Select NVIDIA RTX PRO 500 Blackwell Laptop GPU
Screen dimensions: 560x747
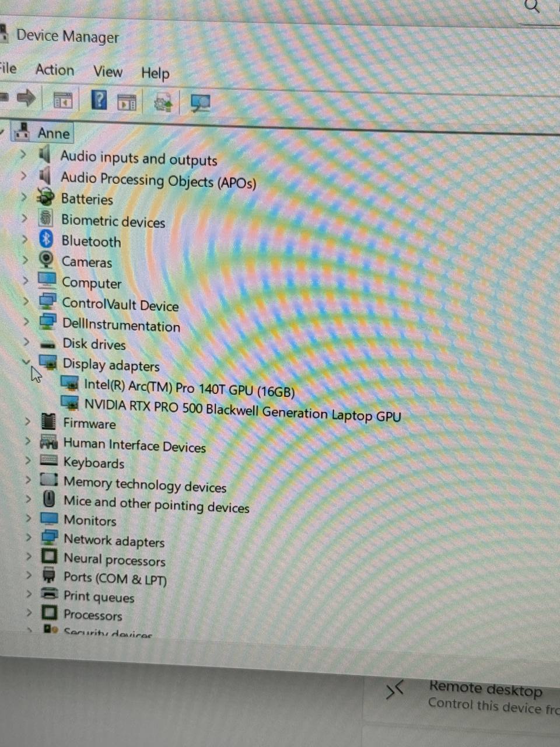pyautogui.click(x=243, y=410)
